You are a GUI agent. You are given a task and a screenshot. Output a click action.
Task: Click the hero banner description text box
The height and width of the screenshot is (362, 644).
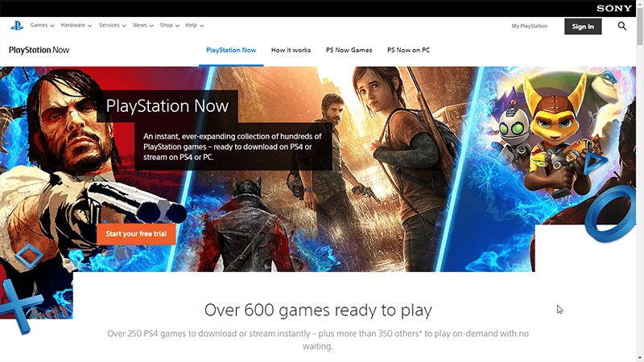pos(233,146)
